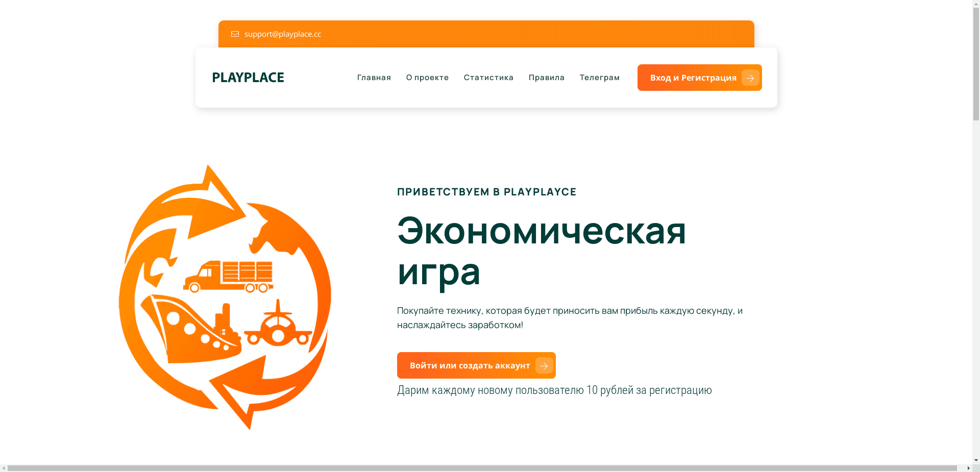980x472 pixels.
Task: Click the scroll-down arrow on the vertical scrollbar
Action: (x=975, y=459)
